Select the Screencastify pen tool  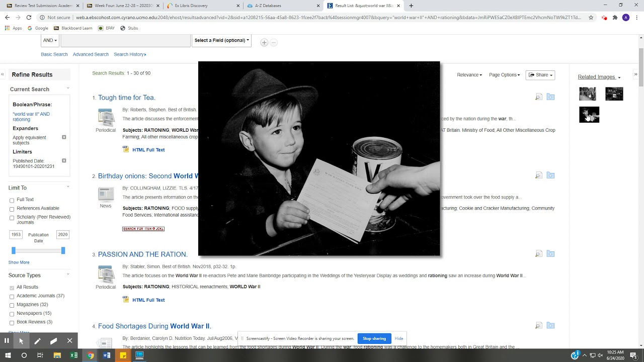pyautogui.click(x=37, y=341)
